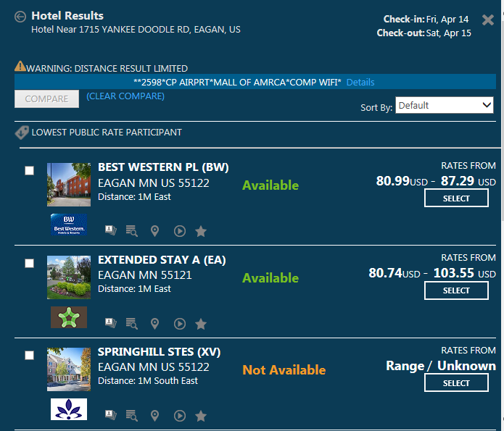Close the Hotel Results panel

pos(488,20)
